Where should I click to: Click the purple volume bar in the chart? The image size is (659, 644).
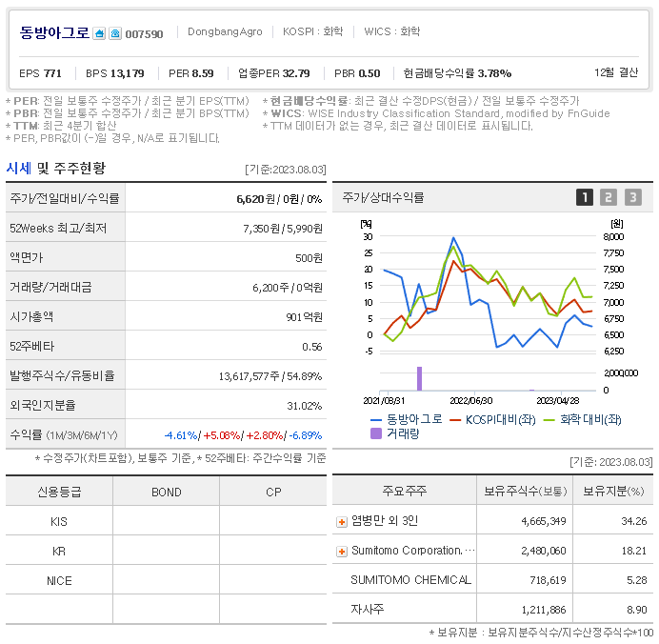419,379
